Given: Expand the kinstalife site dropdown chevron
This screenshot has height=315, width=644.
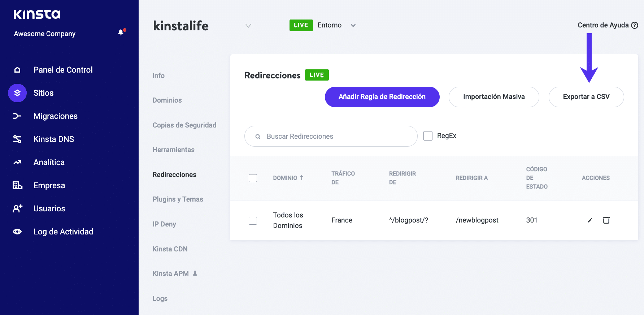Looking at the screenshot, I should tap(248, 26).
